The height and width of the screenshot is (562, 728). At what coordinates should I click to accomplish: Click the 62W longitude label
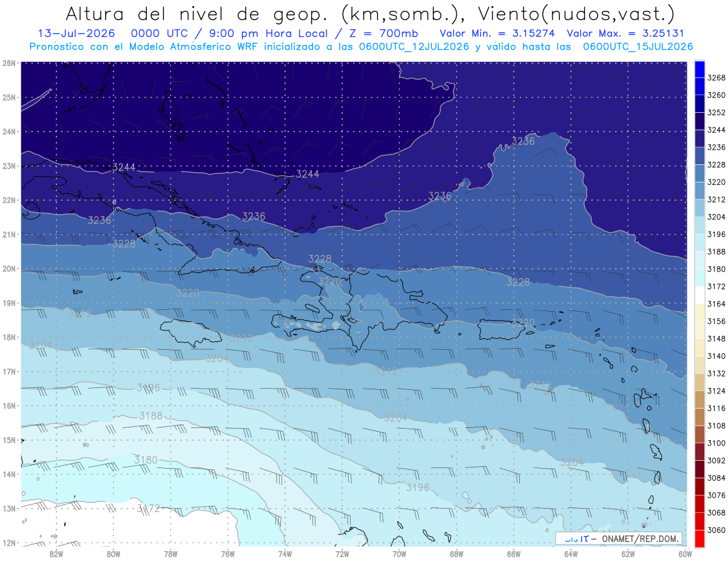point(628,554)
